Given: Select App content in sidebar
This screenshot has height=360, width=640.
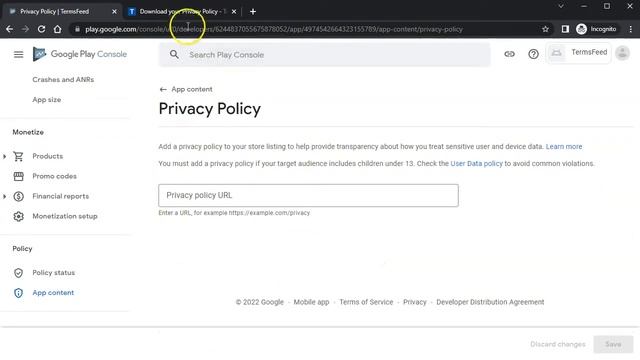Looking at the screenshot, I should pyautogui.click(x=53, y=293).
